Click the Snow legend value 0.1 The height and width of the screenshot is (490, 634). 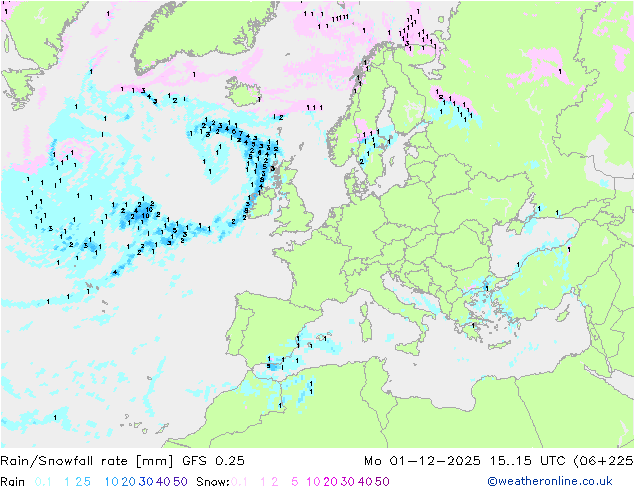pos(239,482)
